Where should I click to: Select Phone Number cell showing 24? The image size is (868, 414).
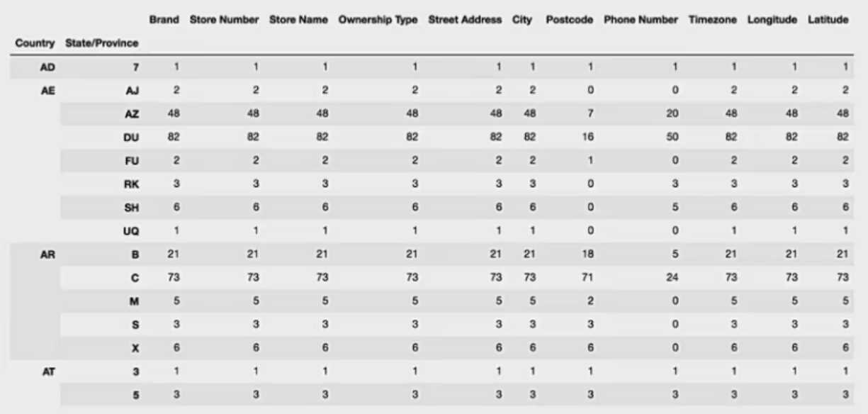[675, 277]
